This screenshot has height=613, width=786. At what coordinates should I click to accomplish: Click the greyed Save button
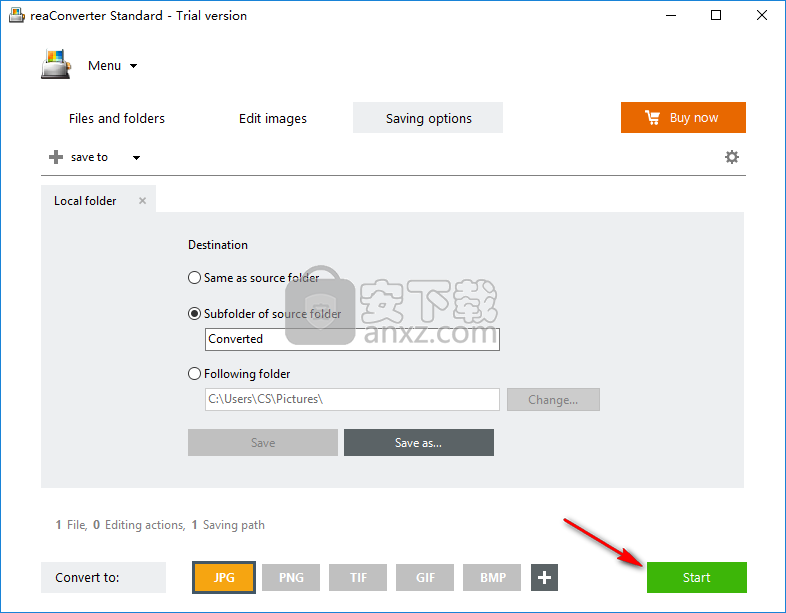[x=263, y=443]
